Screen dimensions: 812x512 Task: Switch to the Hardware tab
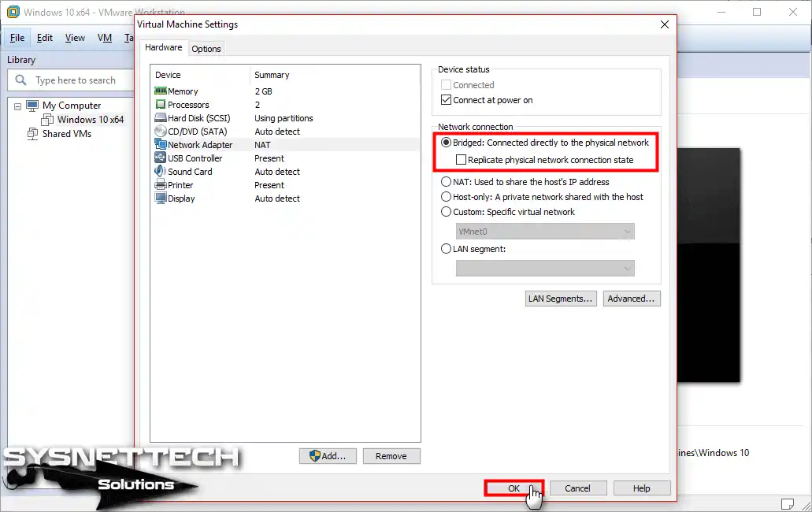coord(163,47)
